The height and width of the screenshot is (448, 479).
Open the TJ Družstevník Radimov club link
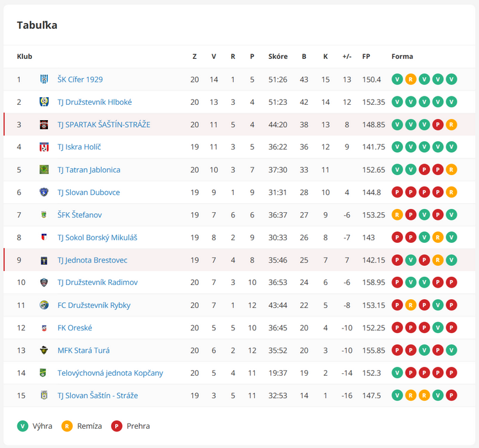[98, 282]
